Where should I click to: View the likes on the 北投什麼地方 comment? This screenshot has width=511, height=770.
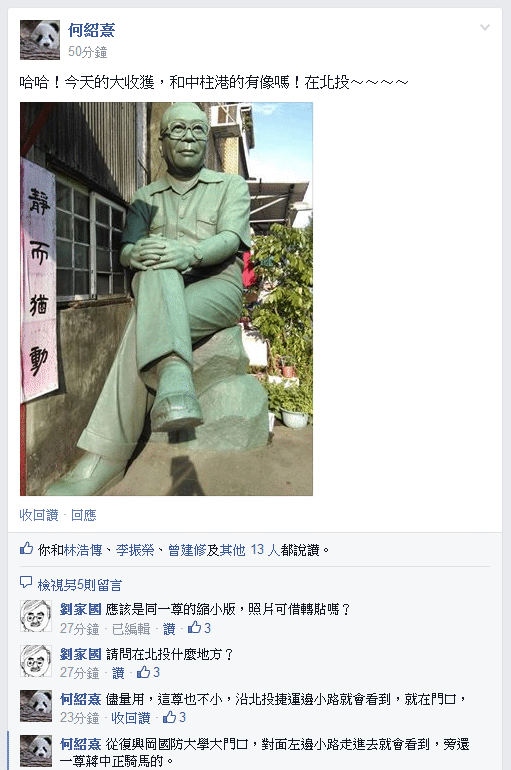148,672
